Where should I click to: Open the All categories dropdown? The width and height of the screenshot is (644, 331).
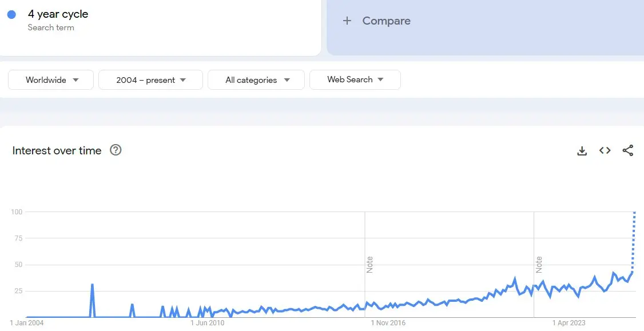(x=256, y=79)
